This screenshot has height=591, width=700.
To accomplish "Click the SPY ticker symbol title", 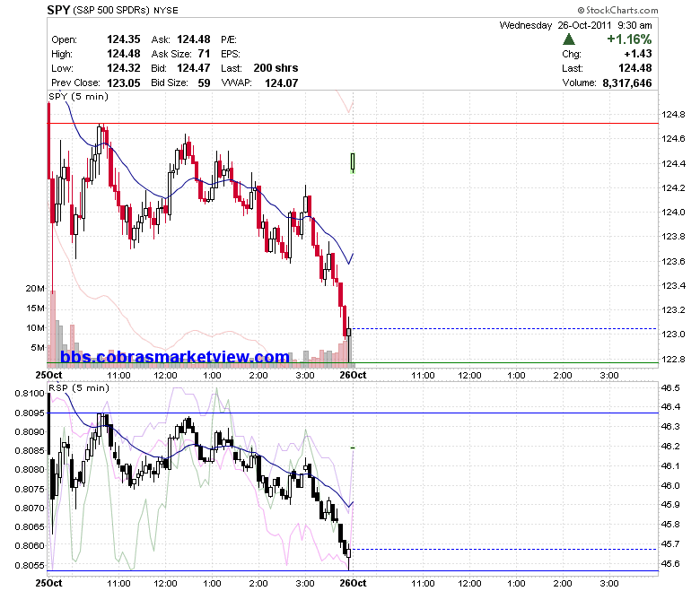I will click(x=58, y=10).
